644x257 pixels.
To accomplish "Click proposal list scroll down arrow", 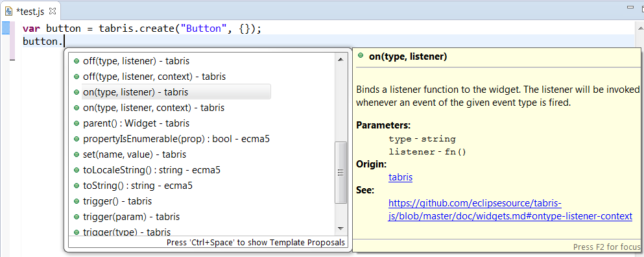I will (340, 228).
